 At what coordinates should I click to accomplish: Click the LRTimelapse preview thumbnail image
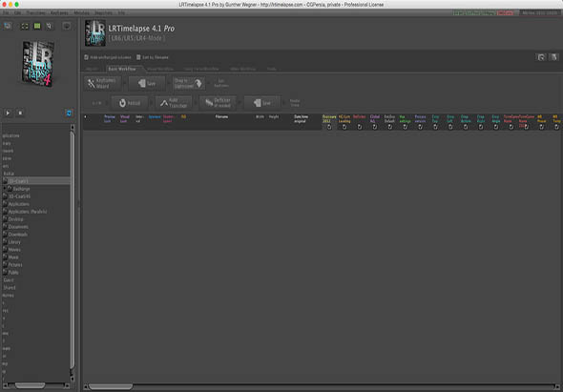(38, 63)
